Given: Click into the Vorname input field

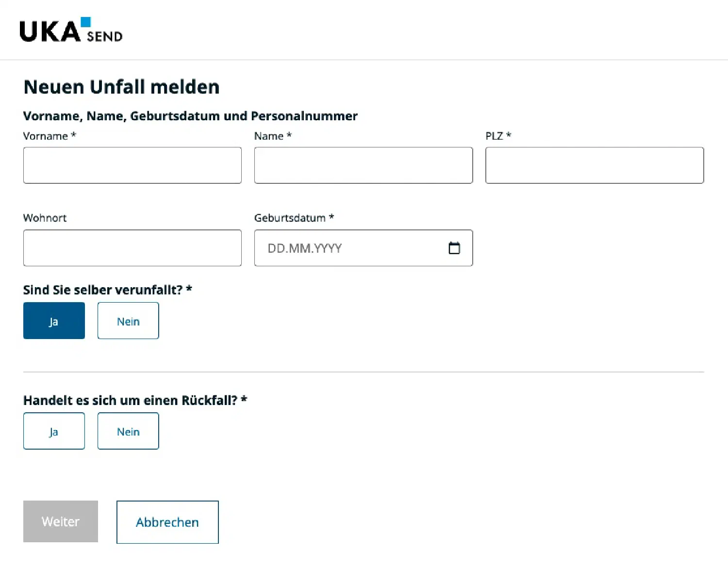Looking at the screenshot, I should [132, 165].
